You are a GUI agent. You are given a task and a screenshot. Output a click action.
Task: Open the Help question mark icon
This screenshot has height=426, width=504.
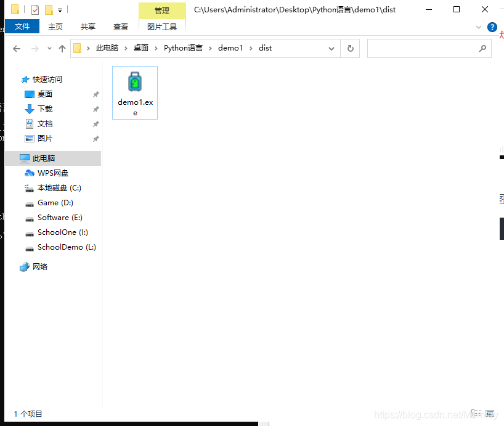pos(492,27)
